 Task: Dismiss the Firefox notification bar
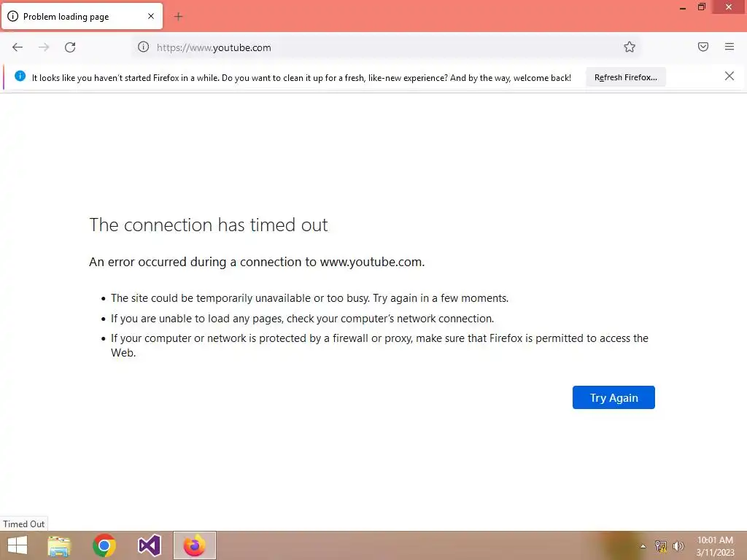point(729,76)
